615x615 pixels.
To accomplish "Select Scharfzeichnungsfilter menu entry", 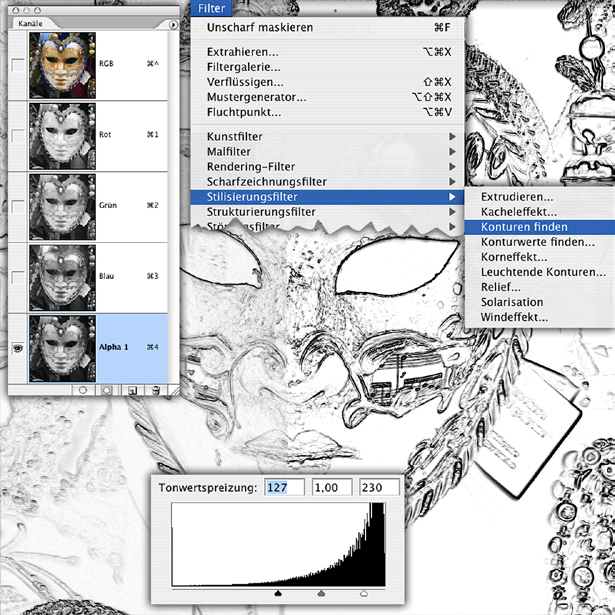I will [328, 182].
